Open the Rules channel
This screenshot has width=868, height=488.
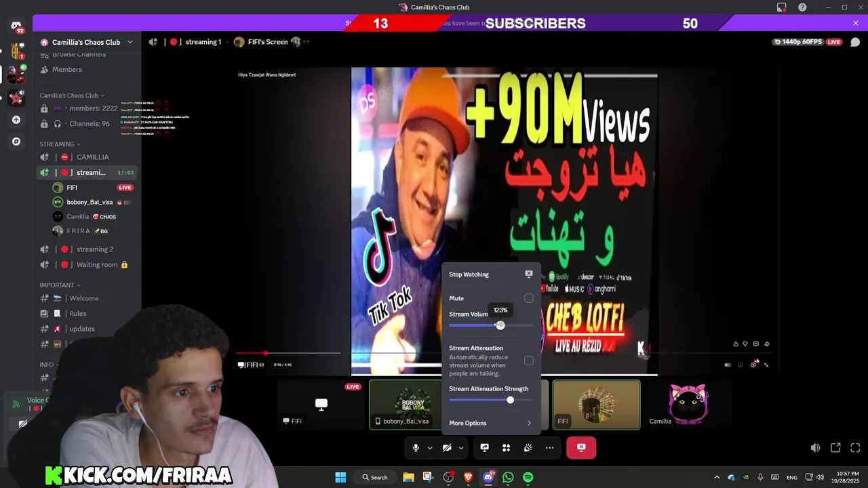coord(88,313)
